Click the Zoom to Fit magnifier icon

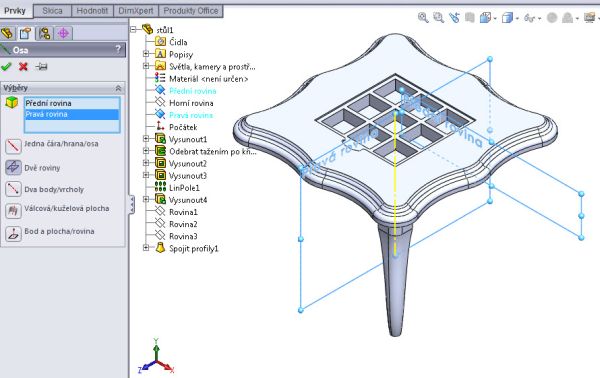[423, 17]
